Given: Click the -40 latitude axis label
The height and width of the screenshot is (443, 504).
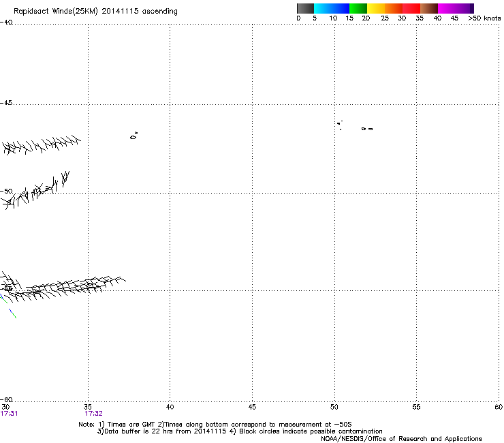Looking at the screenshot, I should coord(6,22).
